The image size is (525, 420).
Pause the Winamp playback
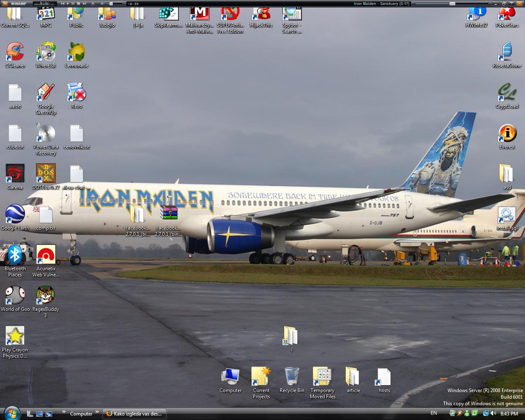pyautogui.click(x=73, y=3)
